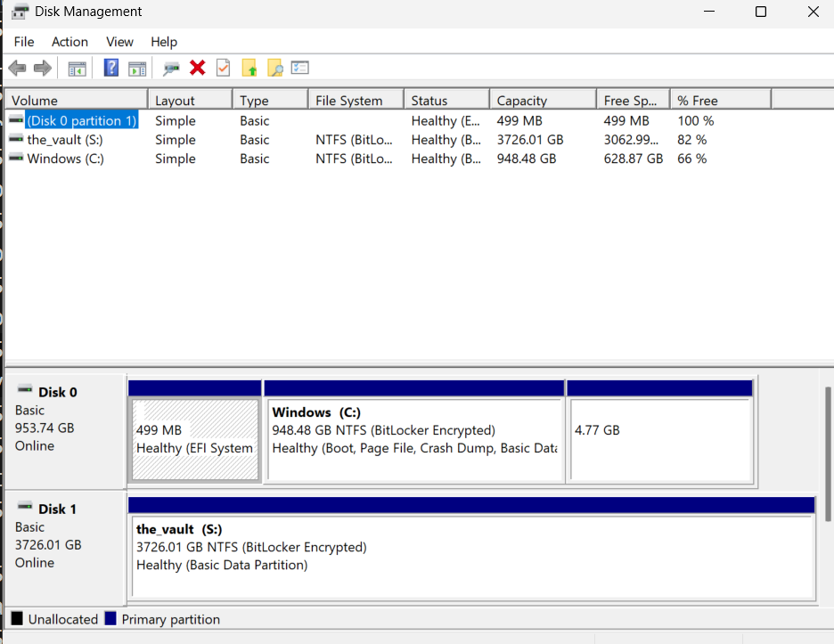
Task: Select the Disk 0 header panel
Action: (65, 432)
